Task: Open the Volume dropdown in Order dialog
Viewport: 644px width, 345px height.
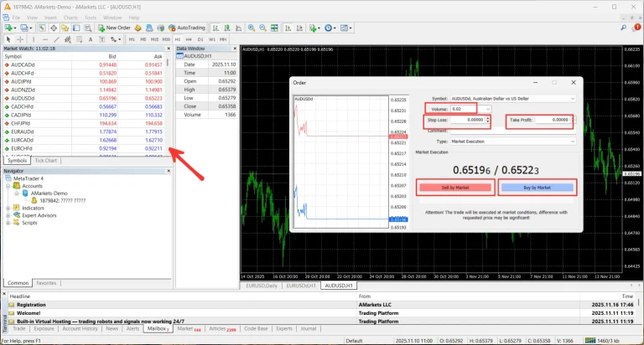Action: coord(487,109)
